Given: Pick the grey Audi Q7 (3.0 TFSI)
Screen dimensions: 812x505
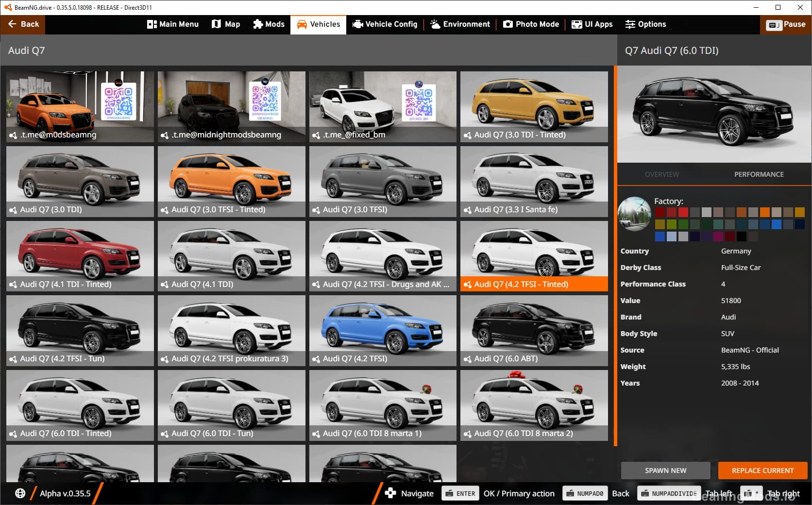Looking at the screenshot, I should [383, 182].
